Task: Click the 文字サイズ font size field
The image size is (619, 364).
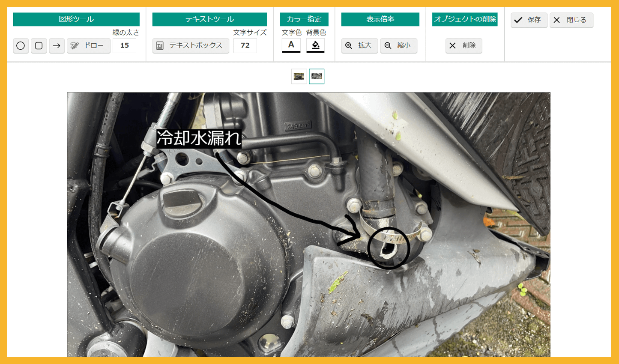Action: 245,45
